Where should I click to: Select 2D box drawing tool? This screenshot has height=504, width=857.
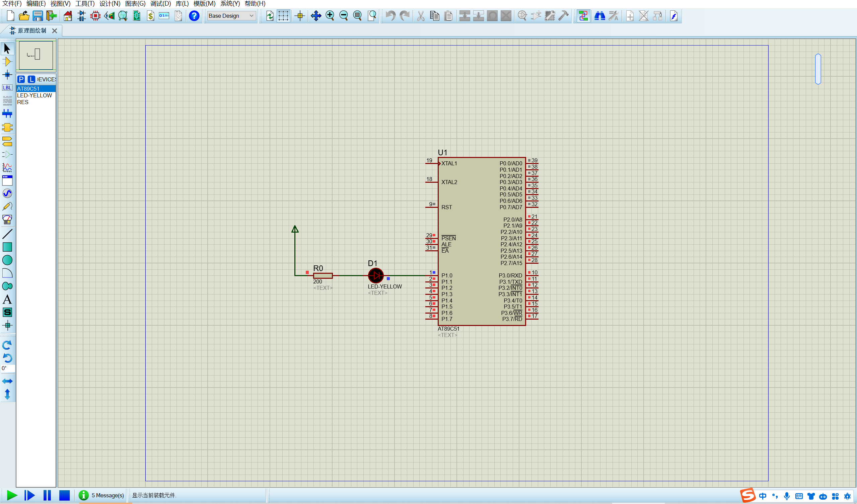click(7, 247)
